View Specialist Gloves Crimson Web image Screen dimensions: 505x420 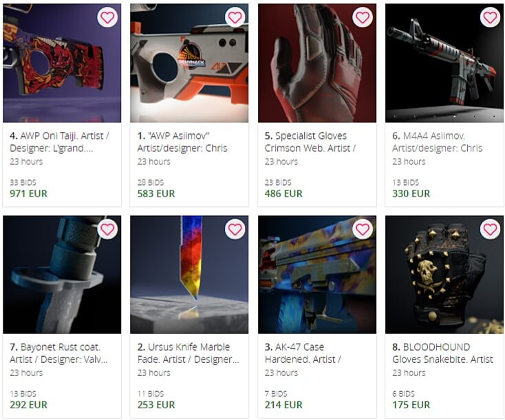pyautogui.click(x=317, y=63)
